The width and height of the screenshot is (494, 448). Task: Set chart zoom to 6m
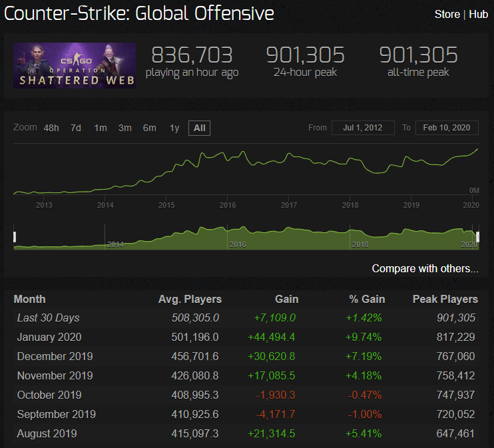[x=150, y=128]
